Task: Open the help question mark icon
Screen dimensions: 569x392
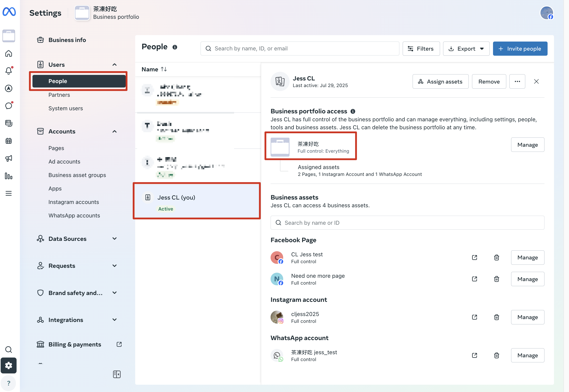Action: (9, 383)
